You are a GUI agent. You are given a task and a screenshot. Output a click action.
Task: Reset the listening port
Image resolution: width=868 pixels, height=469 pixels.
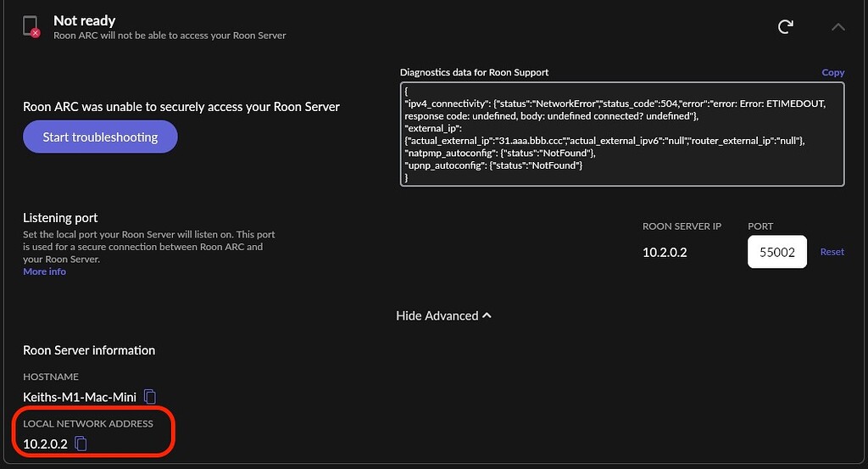pyautogui.click(x=832, y=252)
